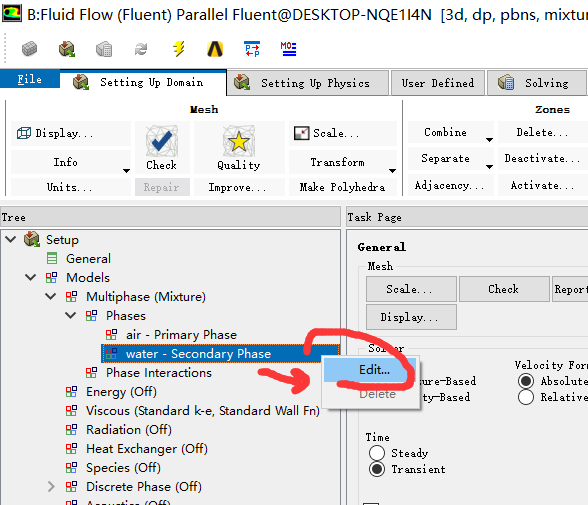588x505 pixels.
Task: Click the grey refresh arrows toolbar icon
Action: click(x=141, y=49)
